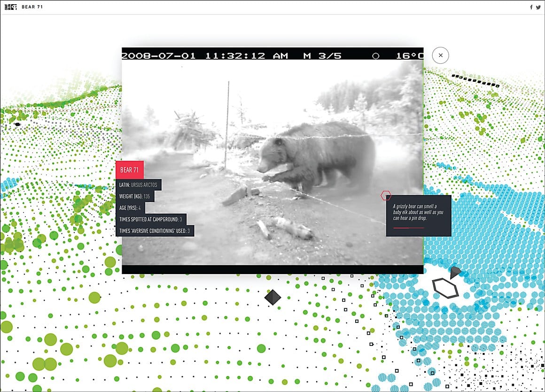The width and height of the screenshot is (545, 392).
Task: Click the small black animal marker at left
Action: click(x=17, y=125)
